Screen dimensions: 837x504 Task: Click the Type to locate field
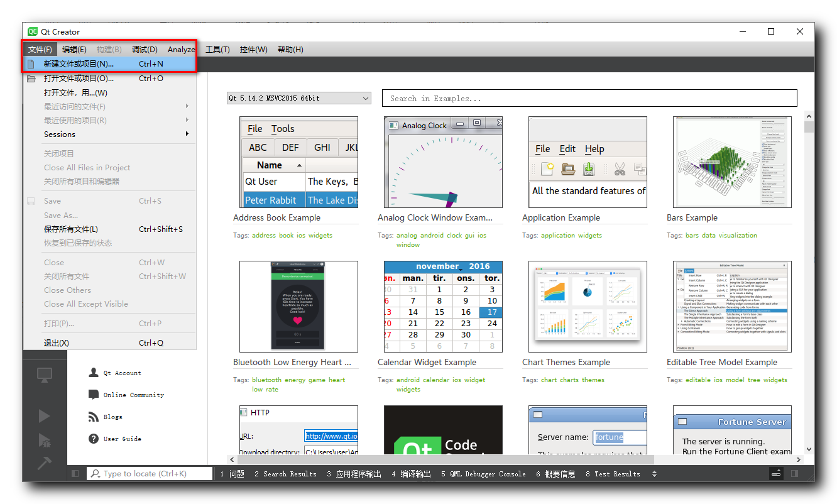tap(150, 474)
